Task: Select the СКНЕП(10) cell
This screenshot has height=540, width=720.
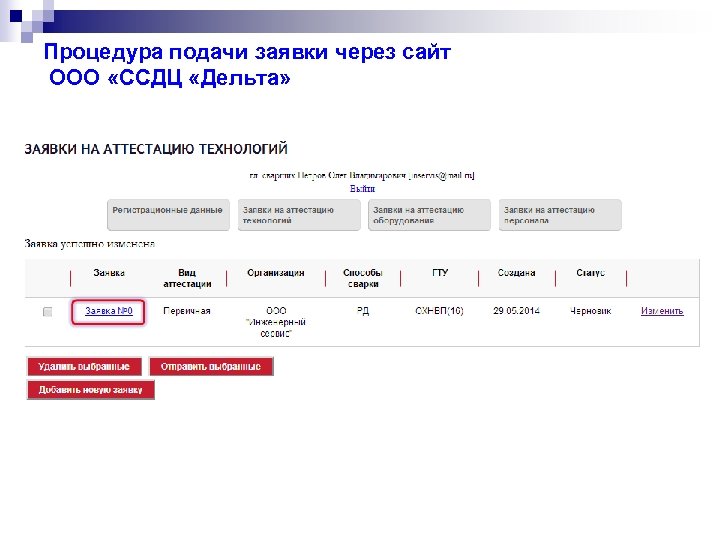Action: (x=439, y=311)
